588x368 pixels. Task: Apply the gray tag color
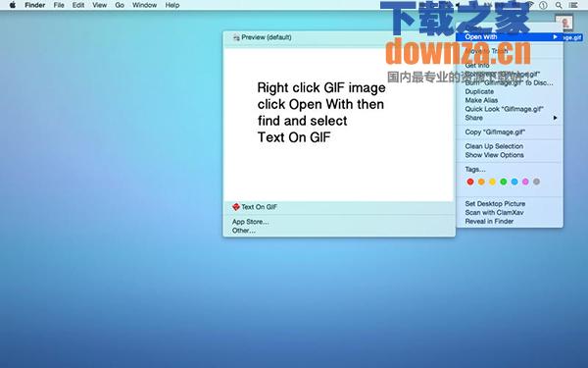pyautogui.click(x=537, y=182)
